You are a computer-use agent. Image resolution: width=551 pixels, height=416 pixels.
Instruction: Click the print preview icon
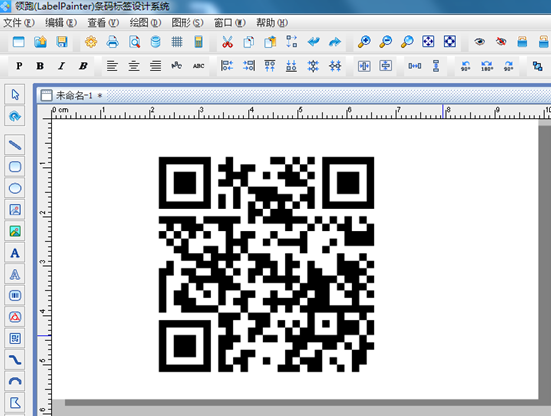click(x=134, y=42)
